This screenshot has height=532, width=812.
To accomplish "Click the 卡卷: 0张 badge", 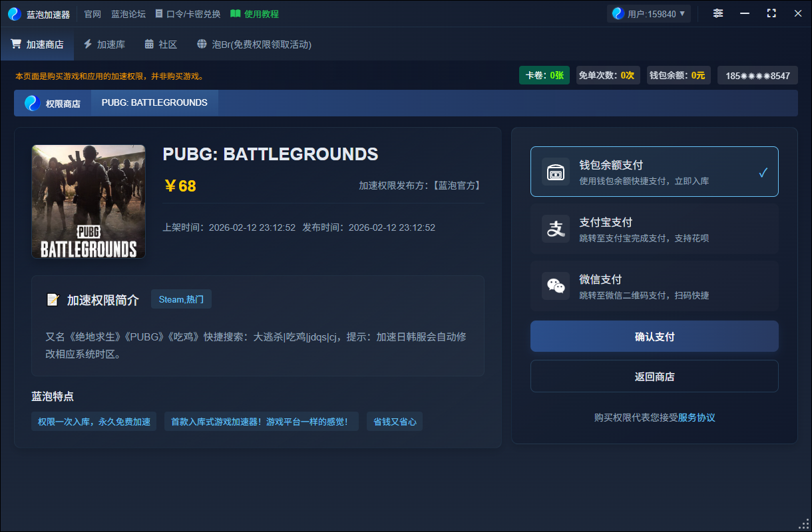I will (x=544, y=75).
